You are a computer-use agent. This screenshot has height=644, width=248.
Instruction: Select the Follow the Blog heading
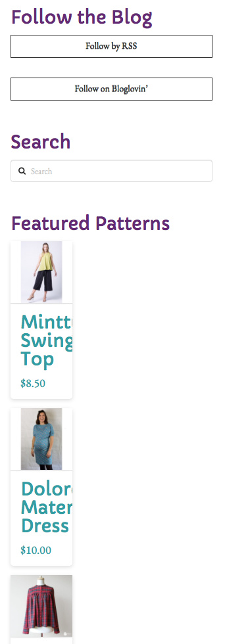click(82, 17)
